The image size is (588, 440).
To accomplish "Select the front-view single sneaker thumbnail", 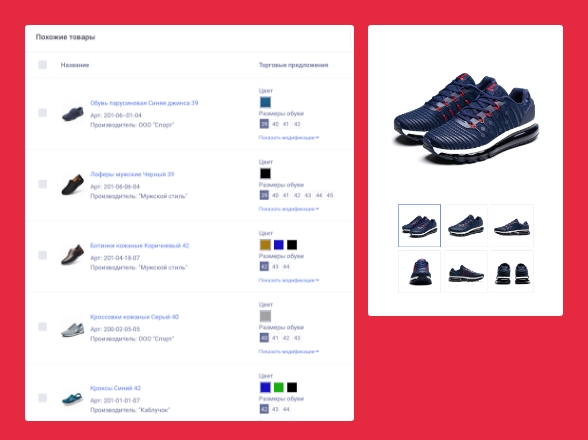I will click(x=419, y=272).
